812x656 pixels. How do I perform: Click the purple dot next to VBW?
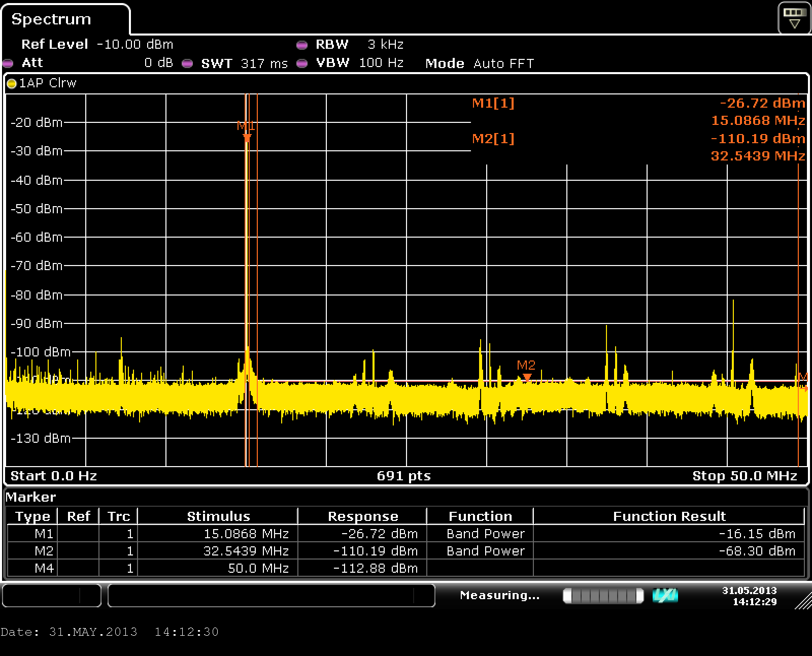tap(302, 63)
